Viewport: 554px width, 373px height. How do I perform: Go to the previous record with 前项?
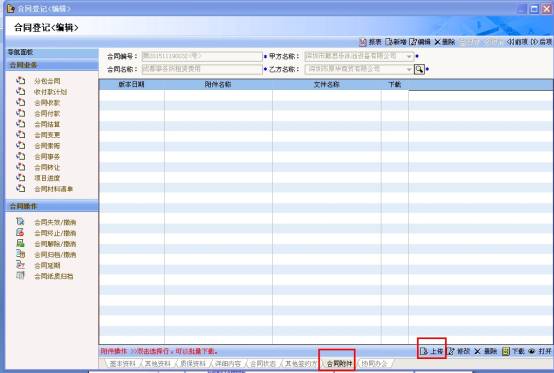pos(517,42)
